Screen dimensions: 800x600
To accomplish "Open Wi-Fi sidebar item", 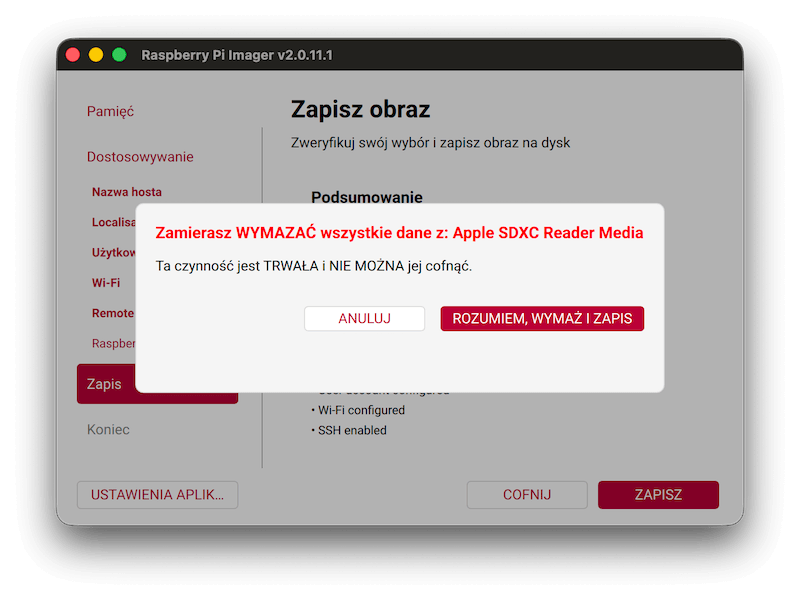I will tap(106, 283).
